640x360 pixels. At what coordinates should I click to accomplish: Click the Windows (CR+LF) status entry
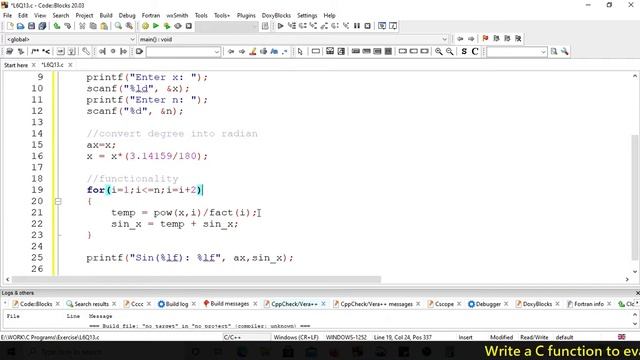296,337
